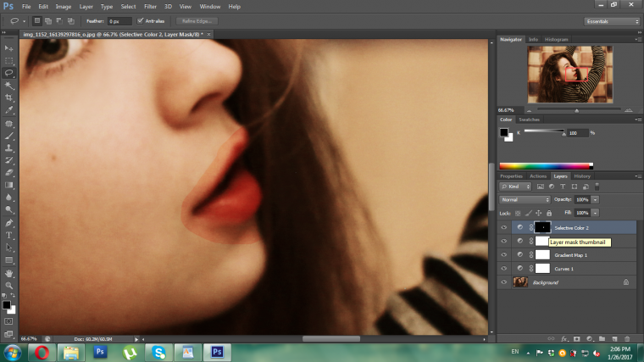
Task: Switch to the Properties tab
Action: click(511, 176)
